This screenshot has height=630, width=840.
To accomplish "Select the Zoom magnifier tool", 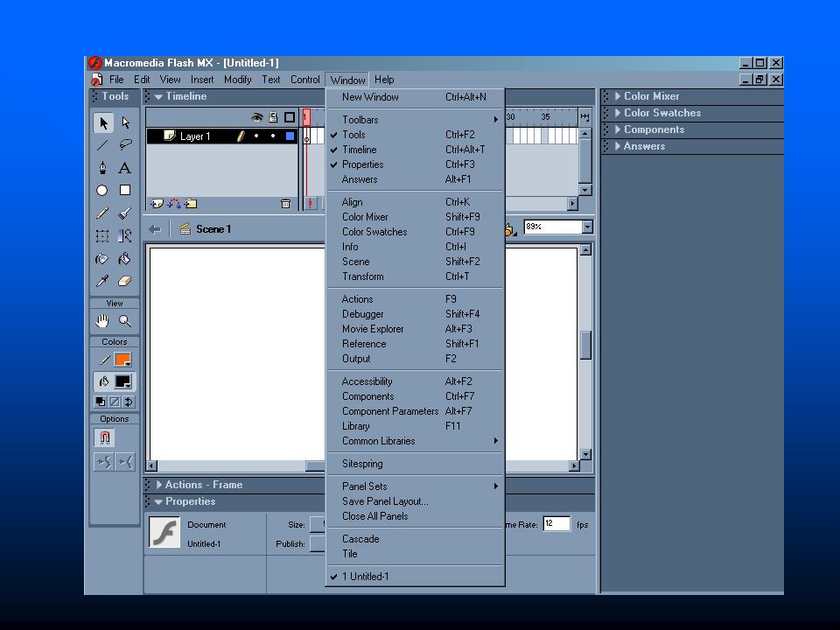I will click(125, 321).
